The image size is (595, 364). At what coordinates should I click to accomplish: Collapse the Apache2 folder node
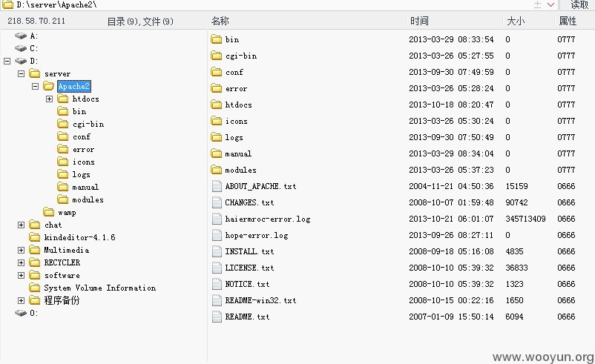point(35,86)
